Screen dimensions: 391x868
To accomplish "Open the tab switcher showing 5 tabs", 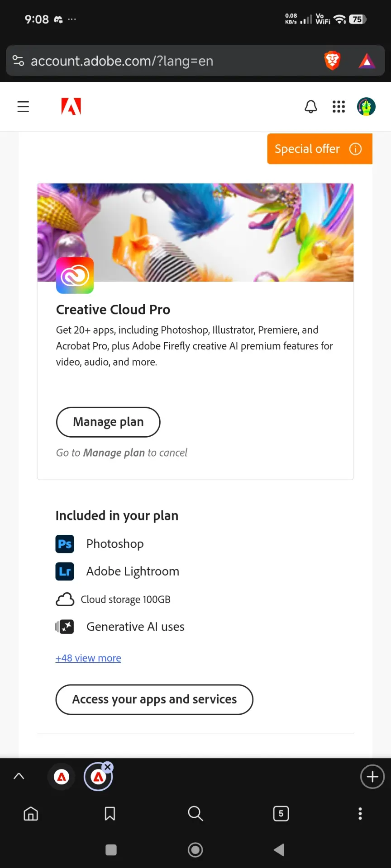I will [281, 814].
